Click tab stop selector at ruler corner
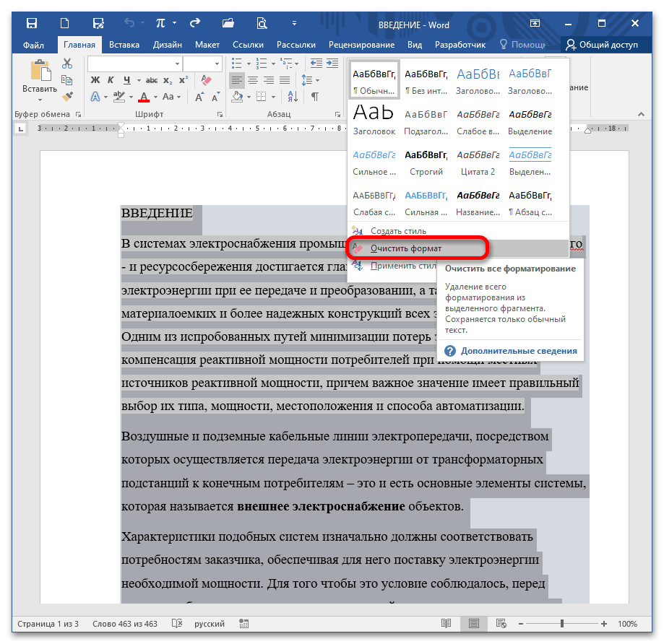664x644 pixels. point(21,129)
